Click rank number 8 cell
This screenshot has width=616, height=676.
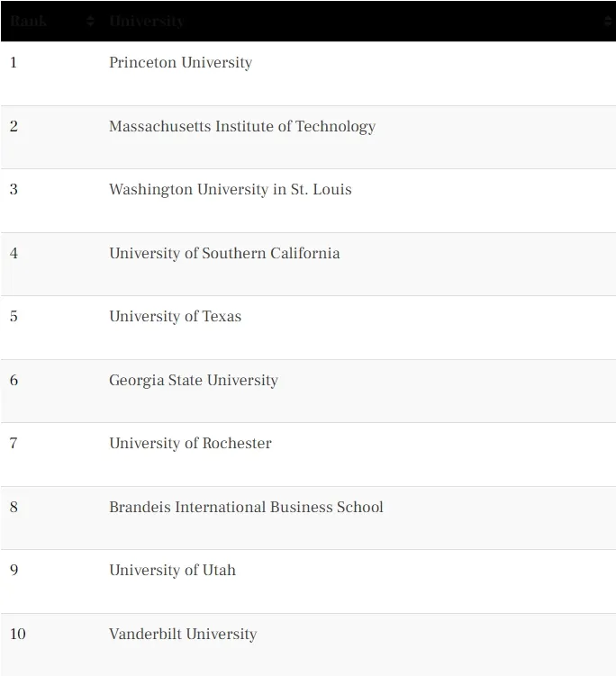[14, 507]
